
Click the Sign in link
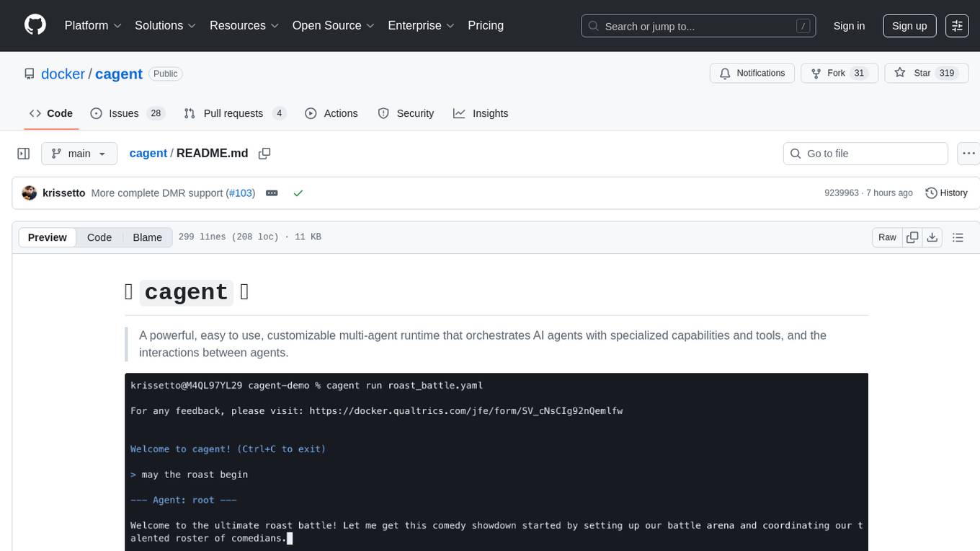tap(849, 25)
